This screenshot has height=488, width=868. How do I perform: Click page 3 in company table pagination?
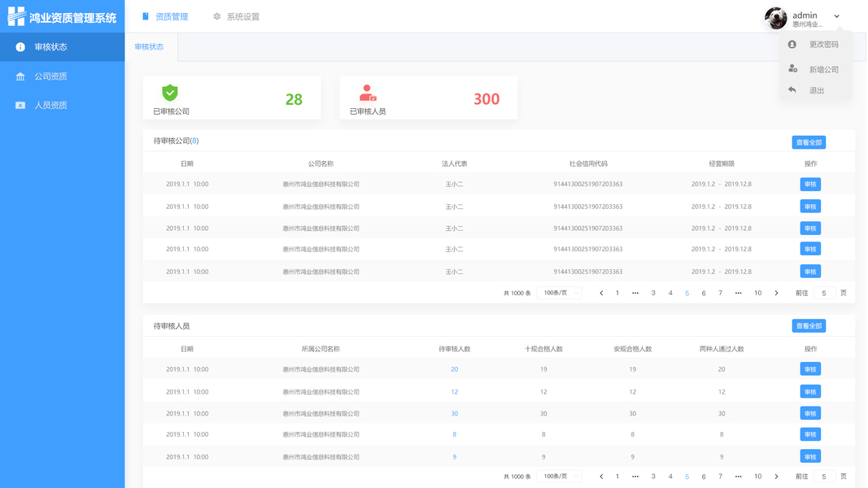(653, 294)
